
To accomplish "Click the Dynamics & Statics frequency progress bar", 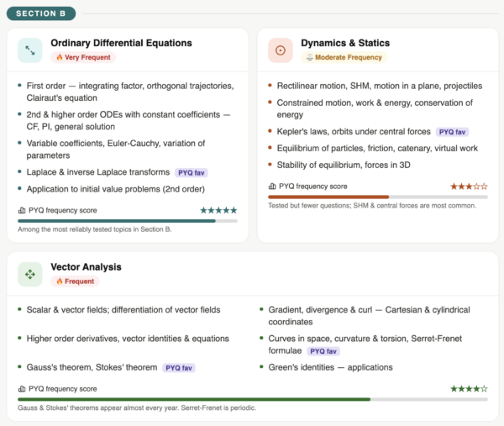I will tap(378, 197).
